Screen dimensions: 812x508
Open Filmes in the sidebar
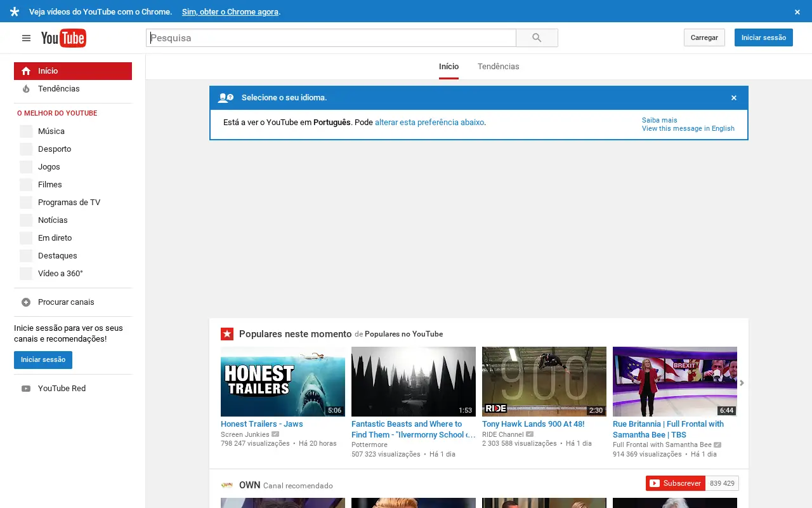73,185
